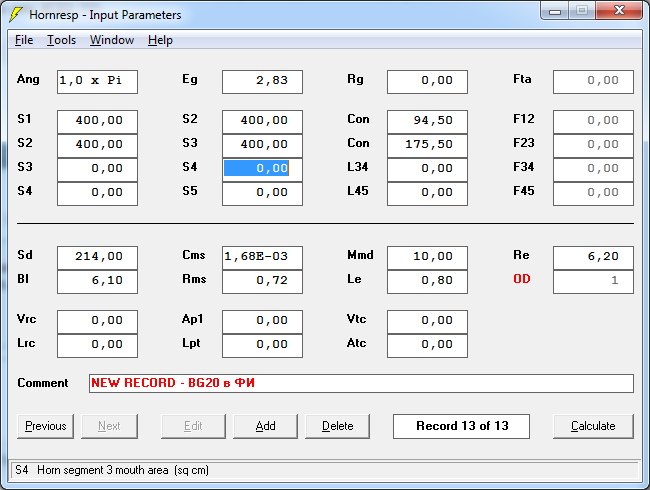
Task: Click the F12 input field
Action: [x=593, y=122]
